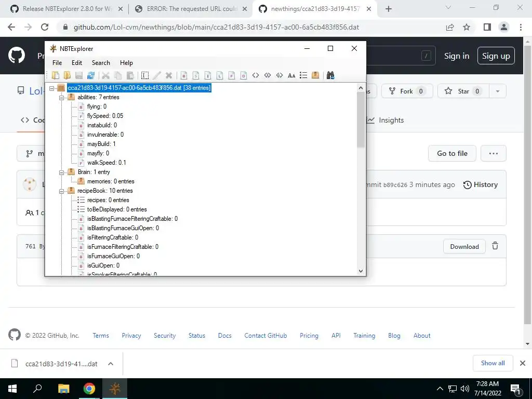Select the flySpeed: 0.05 tree entry
The image size is (532, 399).
(x=105, y=116)
